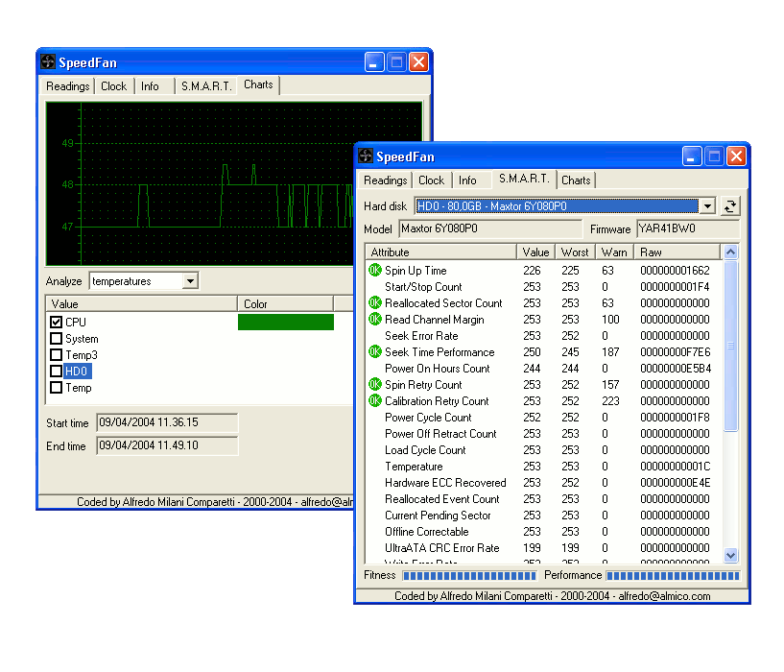Open Clock tab in the S.M.A.R.T. window
784x672 pixels.
click(432, 180)
